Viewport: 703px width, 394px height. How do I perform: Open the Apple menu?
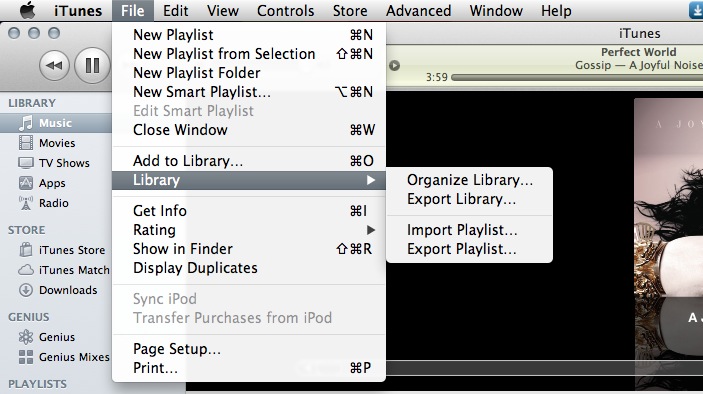27,10
